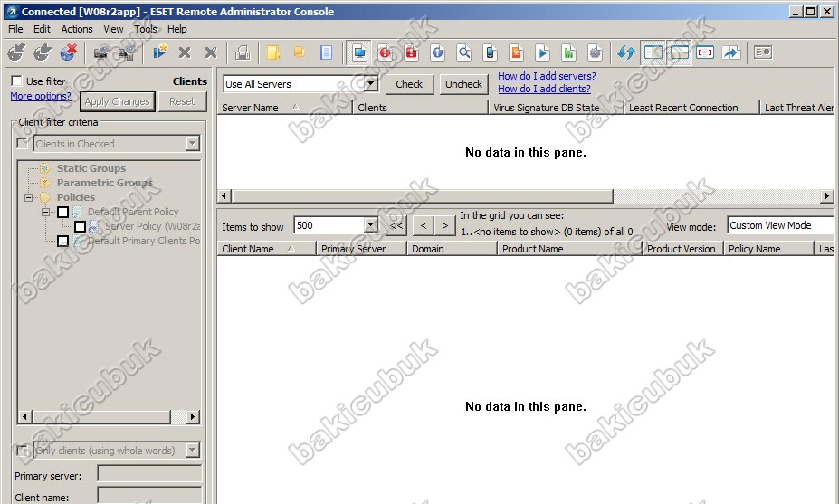Click the blue document list icon

[326, 52]
